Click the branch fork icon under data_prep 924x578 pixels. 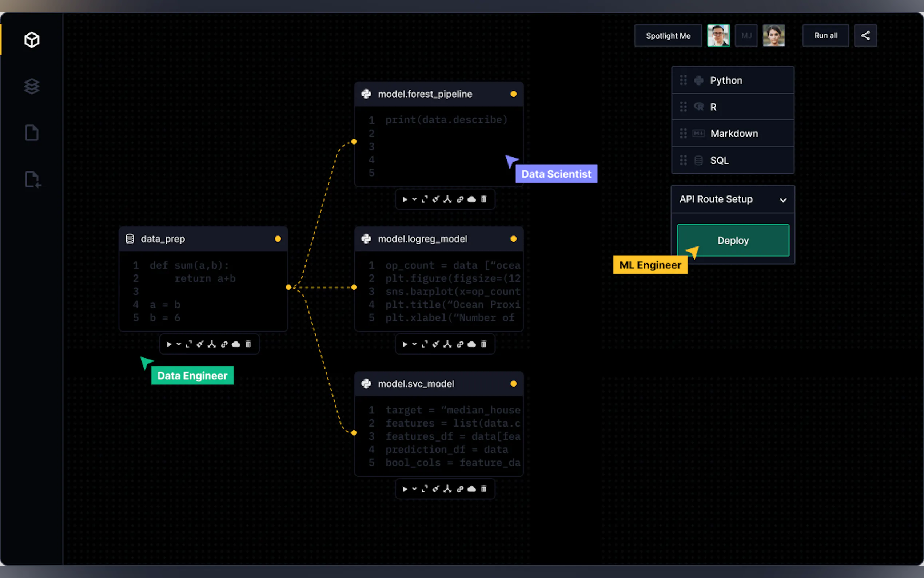click(x=212, y=344)
